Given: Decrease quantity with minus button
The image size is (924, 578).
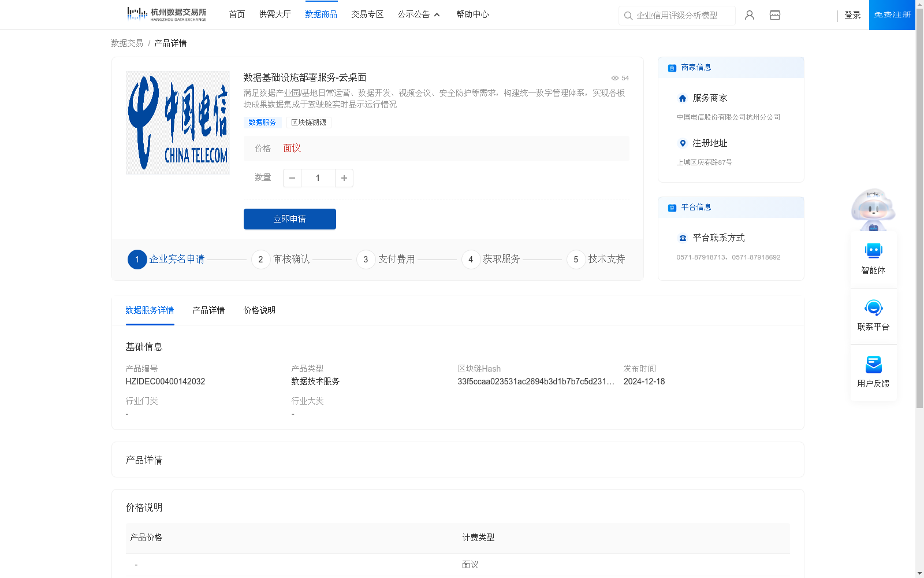Looking at the screenshot, I should click(x=292, y=178).
